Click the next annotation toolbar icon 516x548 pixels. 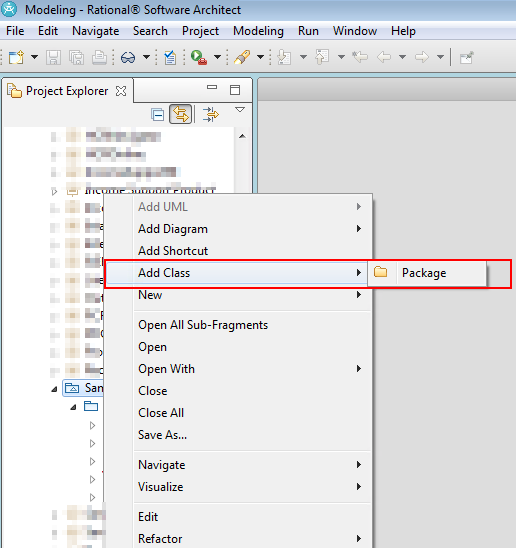click(x=284, y=57)
